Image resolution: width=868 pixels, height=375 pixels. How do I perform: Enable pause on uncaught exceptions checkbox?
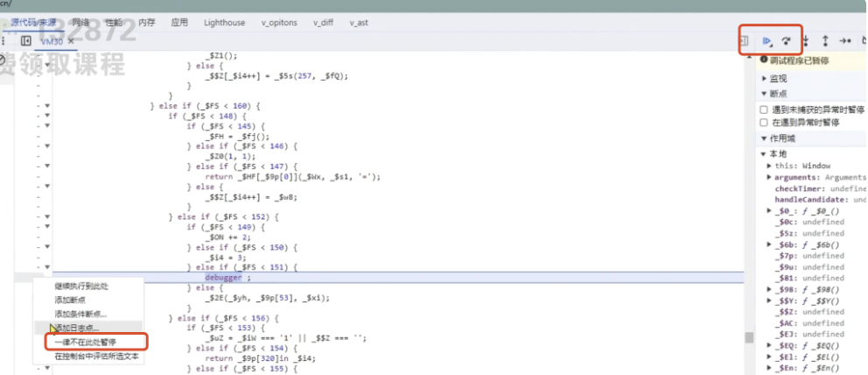tap(764, 110)
